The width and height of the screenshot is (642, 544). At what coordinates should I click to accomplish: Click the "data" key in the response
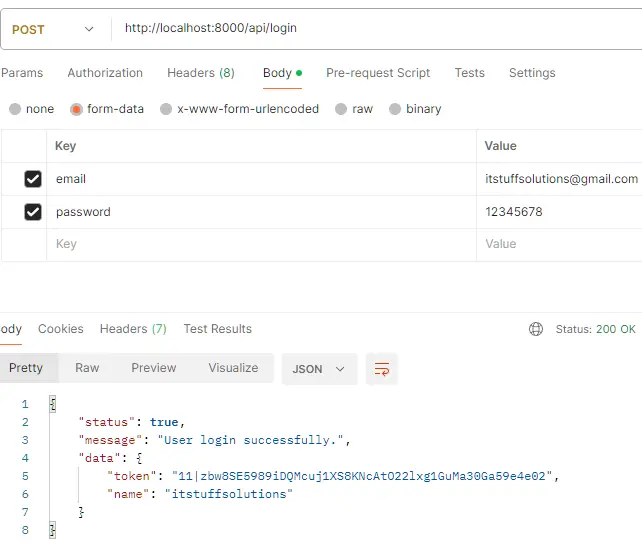pos(99,458)
